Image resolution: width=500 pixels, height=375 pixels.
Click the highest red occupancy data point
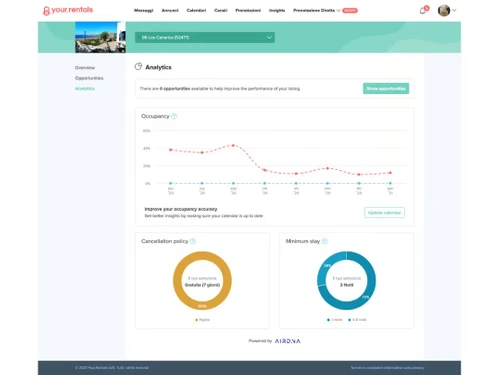coord(233,145)
